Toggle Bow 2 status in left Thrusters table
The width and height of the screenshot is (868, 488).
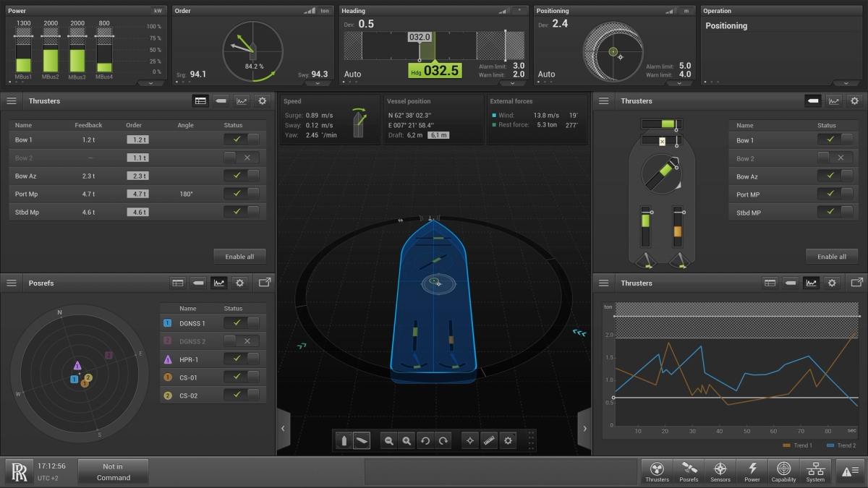point(242,157)
